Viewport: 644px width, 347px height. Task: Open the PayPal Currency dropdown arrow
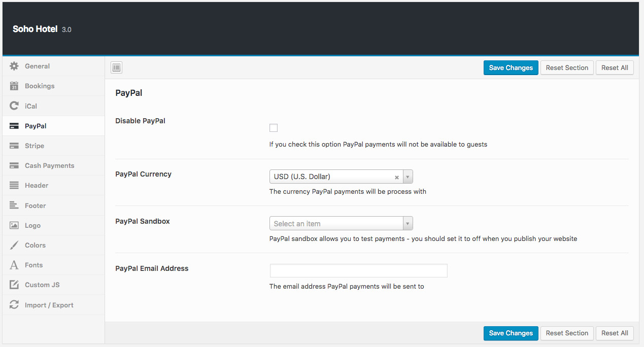(408, 177)
